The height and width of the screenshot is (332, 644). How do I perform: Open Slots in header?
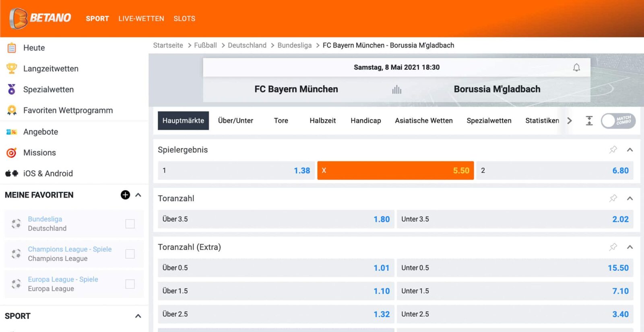pyautogui.click(x=184, y=18)
